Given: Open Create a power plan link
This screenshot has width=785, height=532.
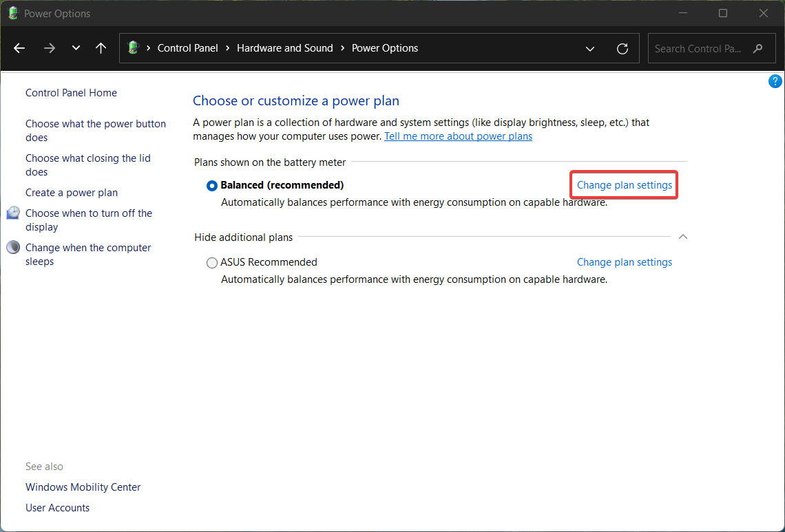Looking at the screenshot, I should [72, 193].
